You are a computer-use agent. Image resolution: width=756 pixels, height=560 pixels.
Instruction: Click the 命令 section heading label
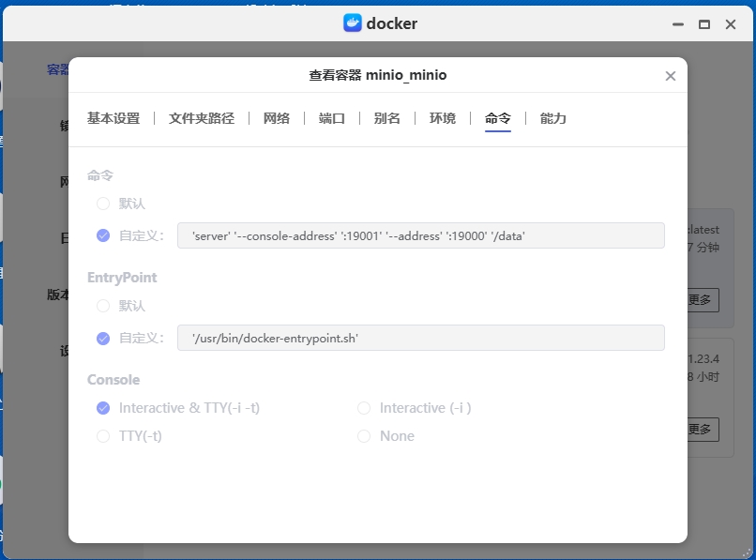pos(99,175)
